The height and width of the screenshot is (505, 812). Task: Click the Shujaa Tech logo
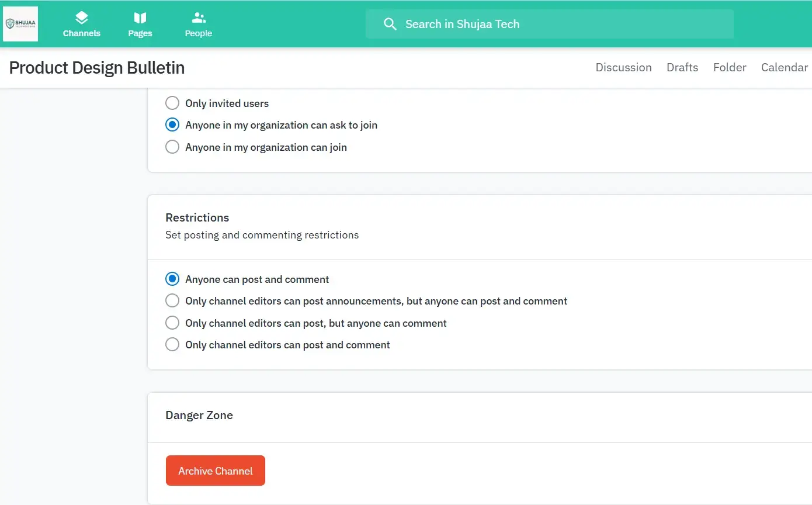pos(20,24)
